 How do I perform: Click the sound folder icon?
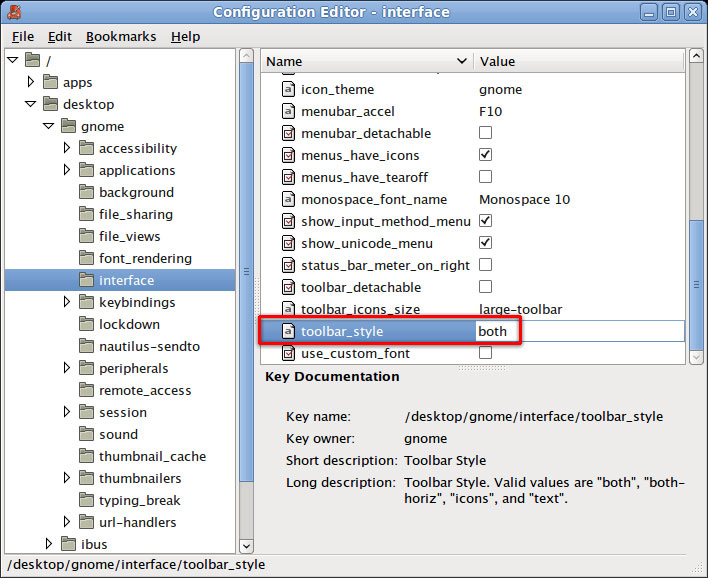click(86, 434)
